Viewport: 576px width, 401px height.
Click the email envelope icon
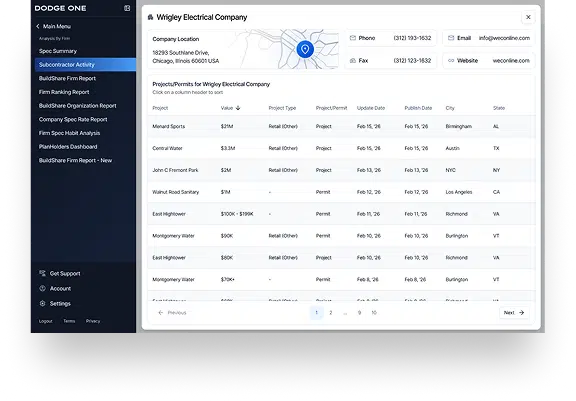(x=451, y=38)
